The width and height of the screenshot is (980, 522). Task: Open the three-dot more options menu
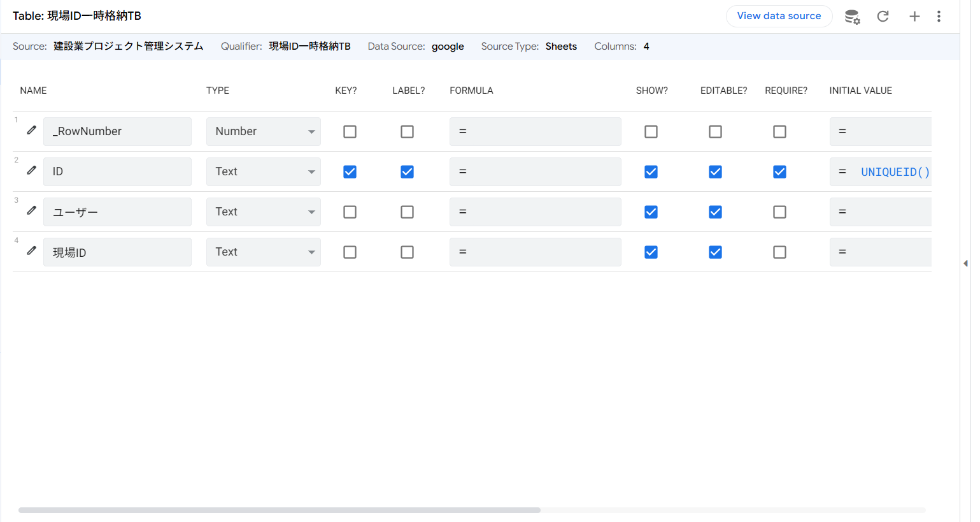tap(939, 17)
